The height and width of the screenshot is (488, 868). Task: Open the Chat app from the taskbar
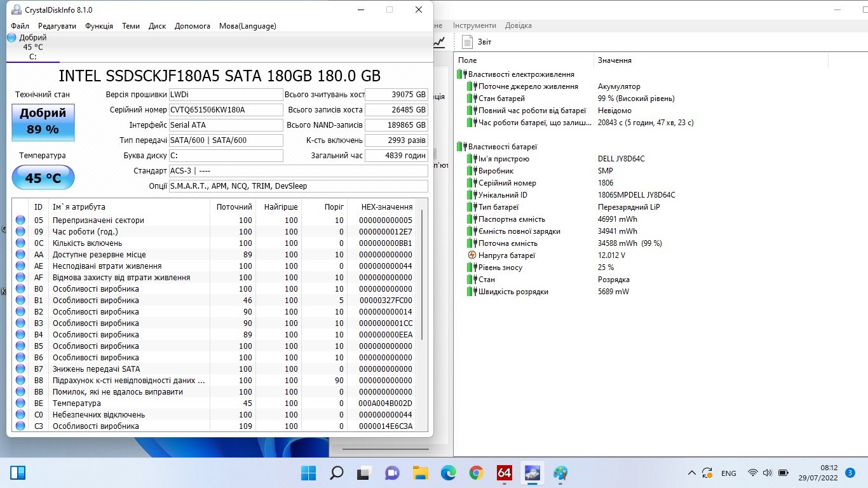pyautogui.click(x=392, y=473)
